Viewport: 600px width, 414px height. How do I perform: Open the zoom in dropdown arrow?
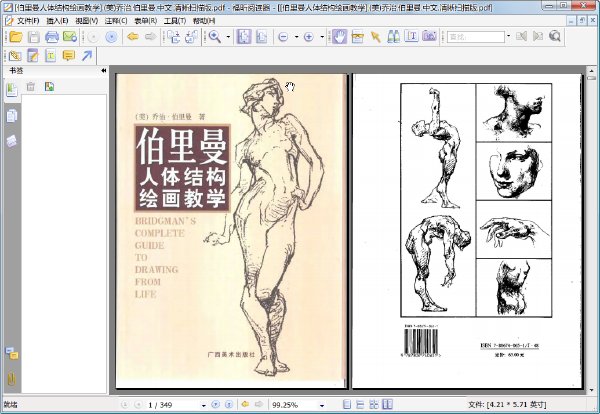(x=322, y=37)
